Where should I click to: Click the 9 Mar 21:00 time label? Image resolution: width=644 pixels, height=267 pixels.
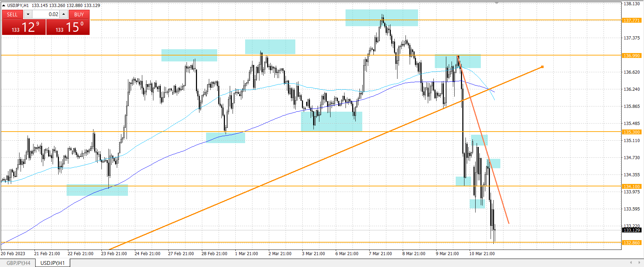pyautogui.click(x=447, y=254)
